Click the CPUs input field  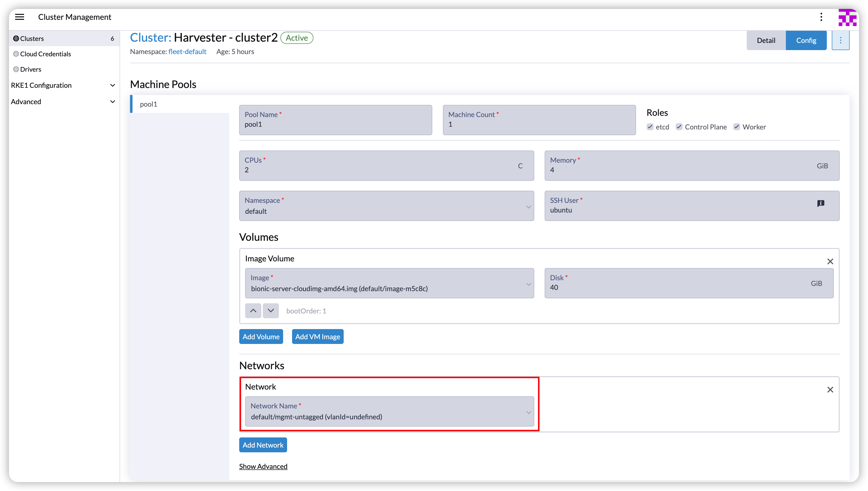(386, 166)
